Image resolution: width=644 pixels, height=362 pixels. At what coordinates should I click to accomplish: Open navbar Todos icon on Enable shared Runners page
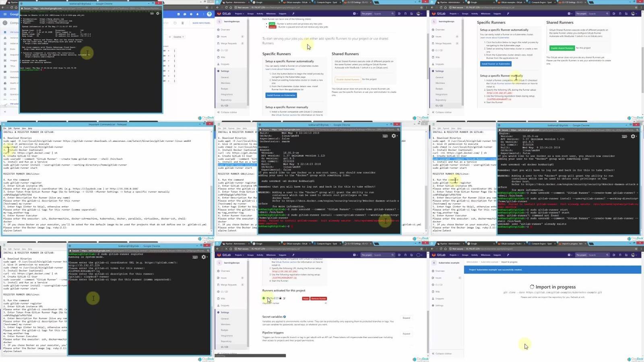click(x=626, y=14)
